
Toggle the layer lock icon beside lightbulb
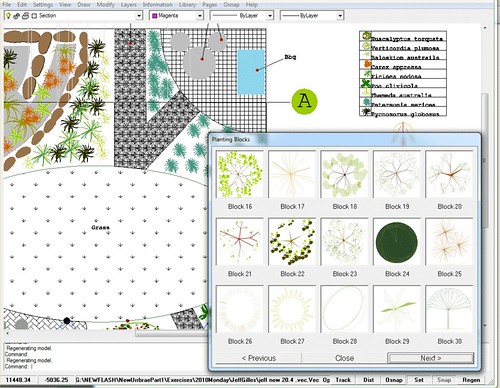(17, 16)
